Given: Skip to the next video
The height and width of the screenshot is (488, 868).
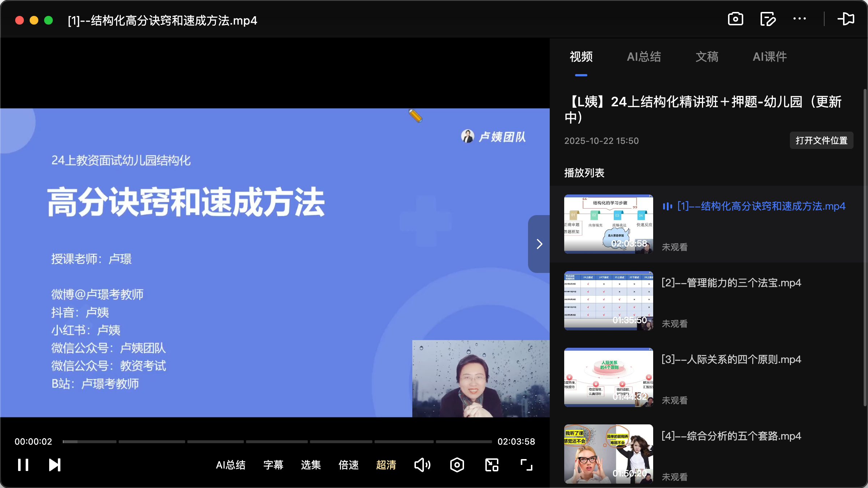Looking at the screenshot, I should 54,465.
